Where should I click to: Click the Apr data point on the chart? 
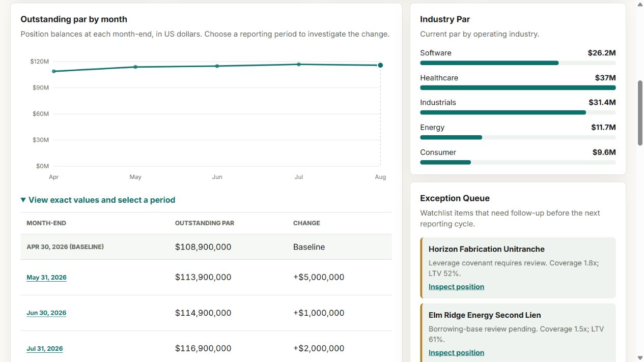54,71
